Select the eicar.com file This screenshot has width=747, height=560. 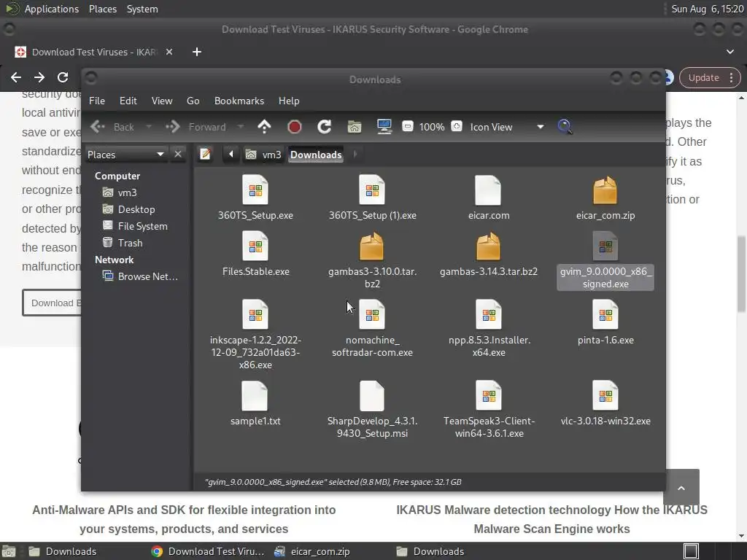(488, 198)
